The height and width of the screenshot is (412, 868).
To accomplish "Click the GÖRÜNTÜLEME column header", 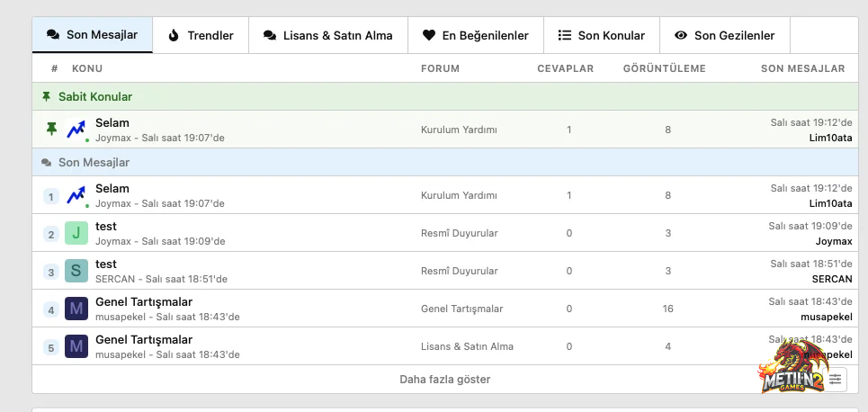I will pos(665,68).
